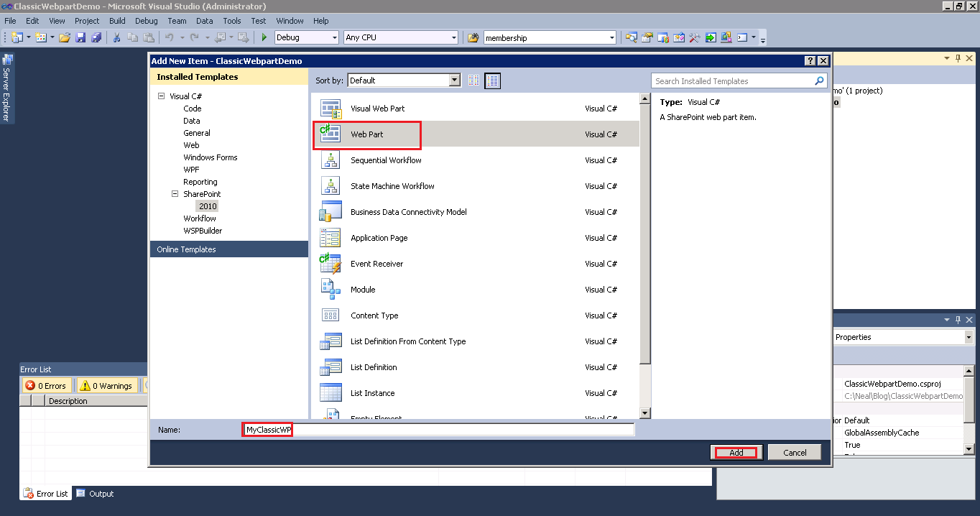Image resolution: width=980 pixels, height=516 pixels.
Task: Click the Undo arrow icon
Action: (170, 37)
